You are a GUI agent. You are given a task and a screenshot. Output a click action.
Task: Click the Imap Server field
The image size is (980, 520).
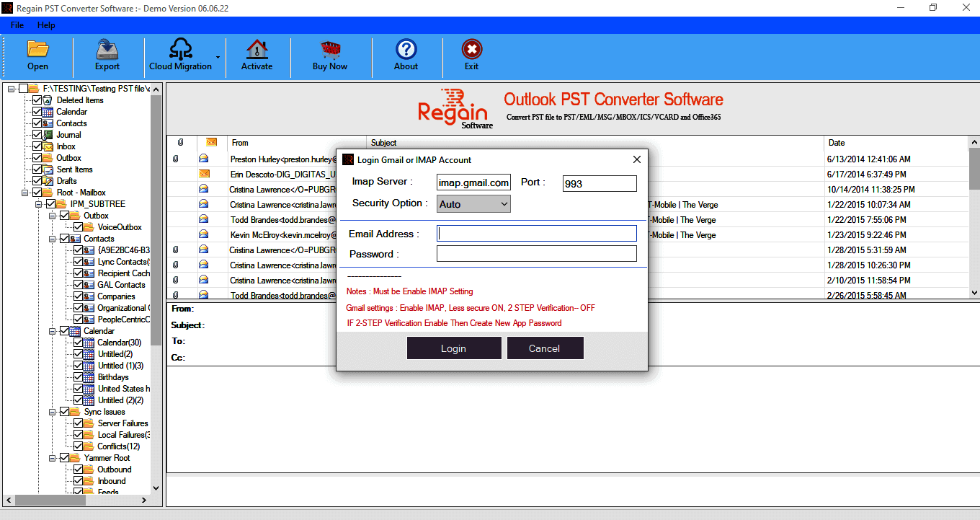pyautogui.click(x=473, y=183)
